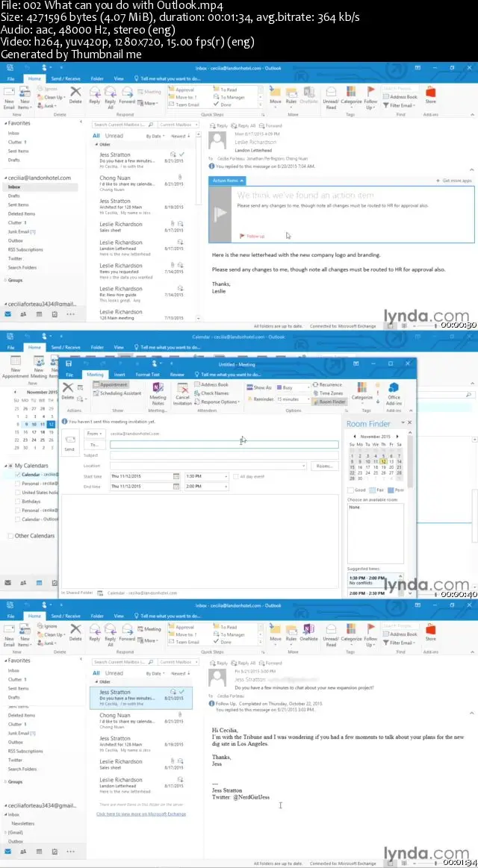Viewport: 478px width, 868px height.
Task: Close the Room Finder pane
Action: point(410,422)
